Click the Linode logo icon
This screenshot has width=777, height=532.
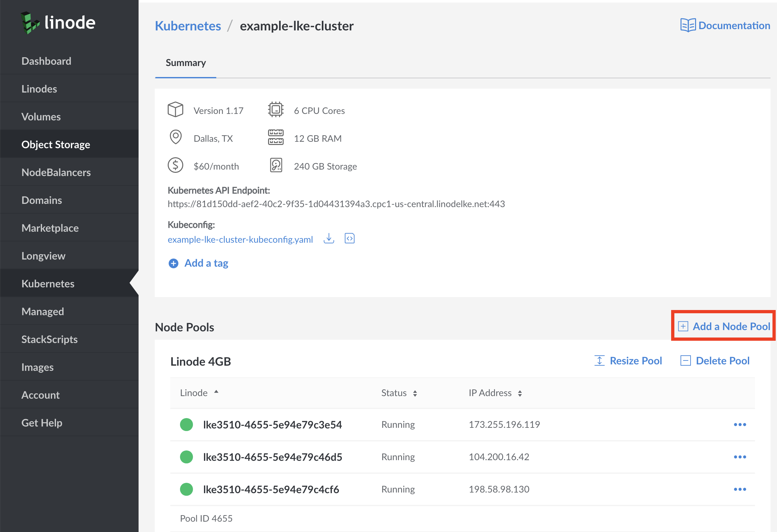[x=30, y=23]
